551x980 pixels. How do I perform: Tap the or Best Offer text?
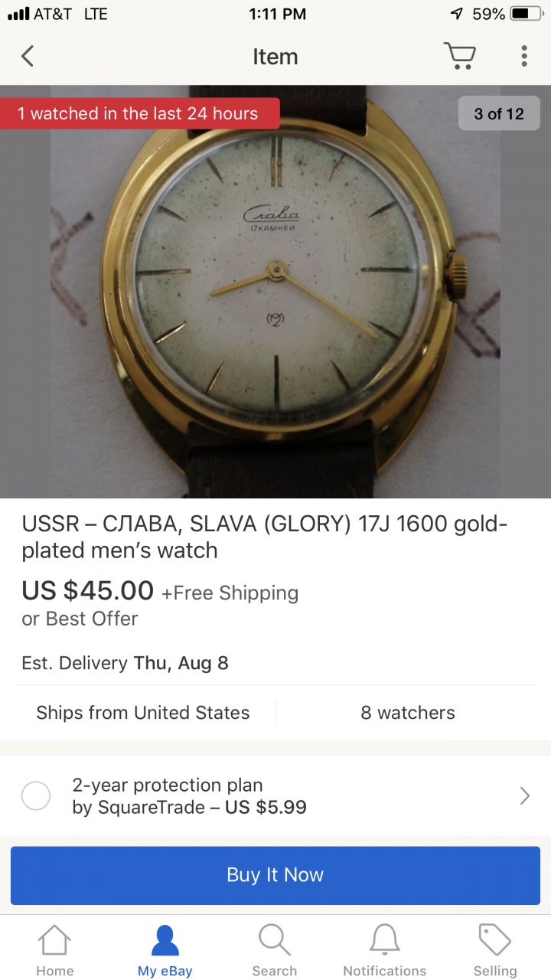coord(80,619)
